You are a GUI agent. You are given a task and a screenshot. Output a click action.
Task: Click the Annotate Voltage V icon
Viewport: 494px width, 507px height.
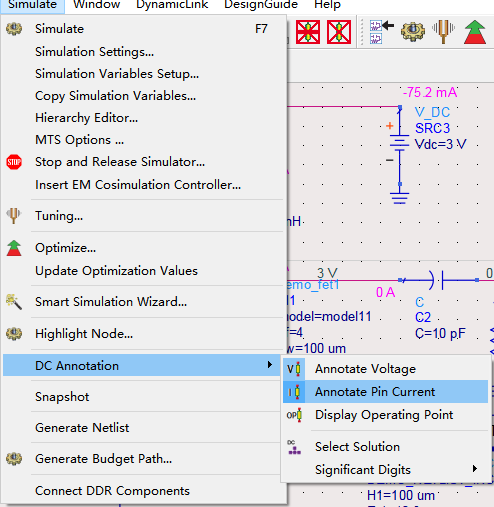point(294,369)
